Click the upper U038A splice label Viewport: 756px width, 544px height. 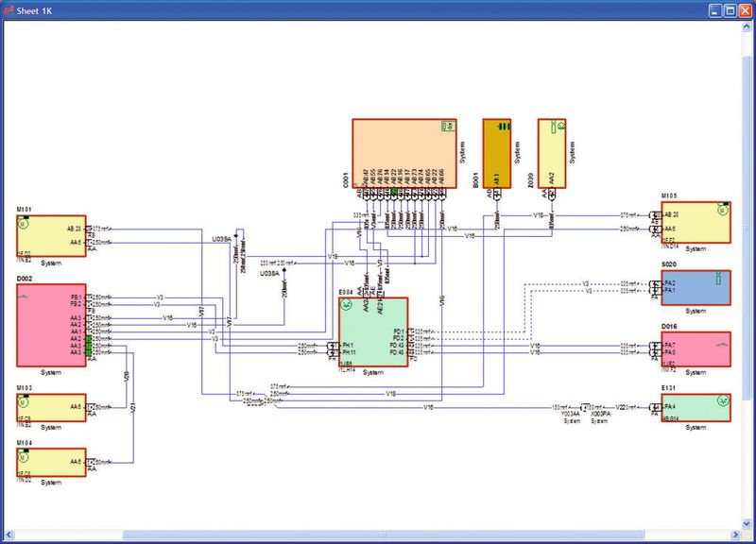(x=221, y=239)
